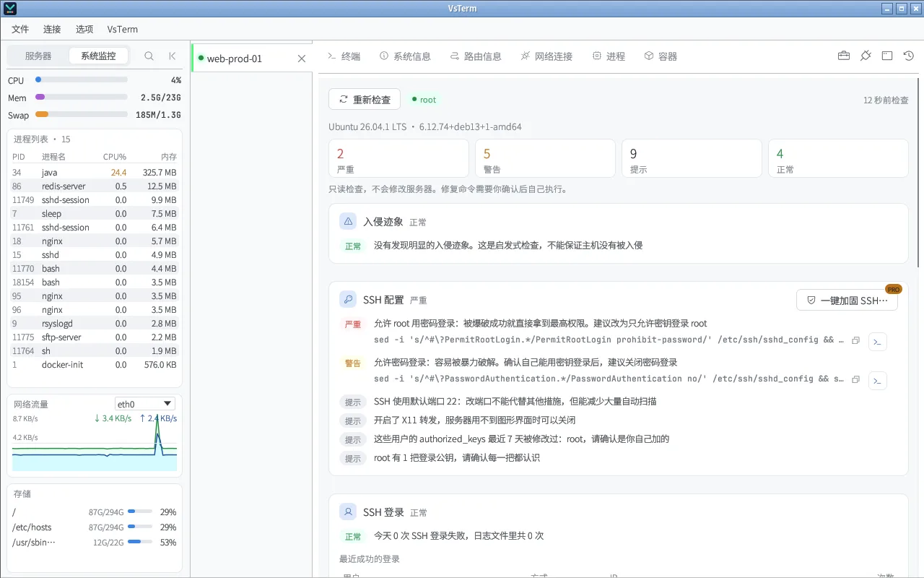This screenshot has height=578, width=924.
Task: Select the 警告 summary card showing 5
Action: click(x=545, y=158)
